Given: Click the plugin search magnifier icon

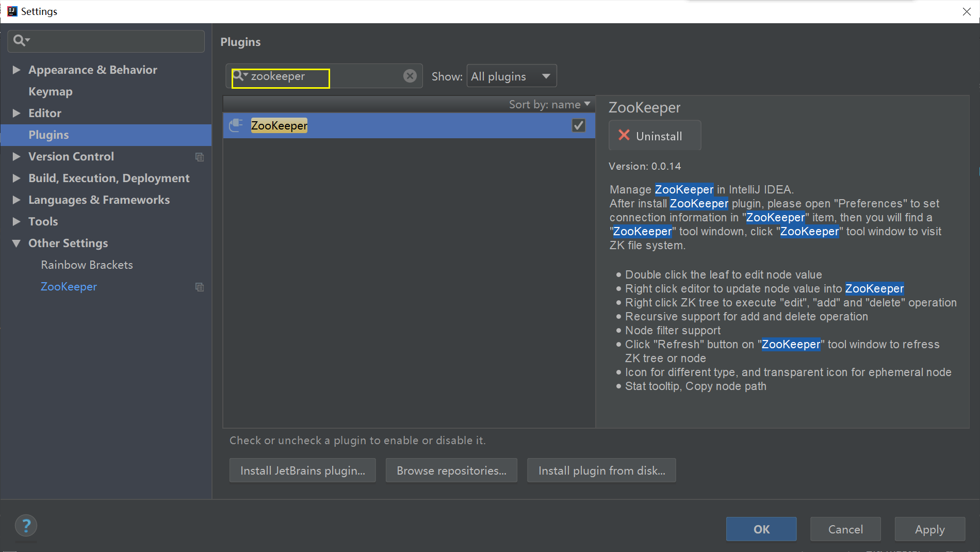Looking at the screenshot, I should click(240, 76).
